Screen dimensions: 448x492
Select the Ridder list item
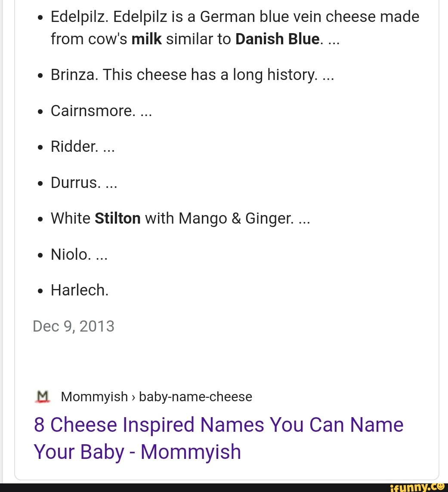coord(74,147)
